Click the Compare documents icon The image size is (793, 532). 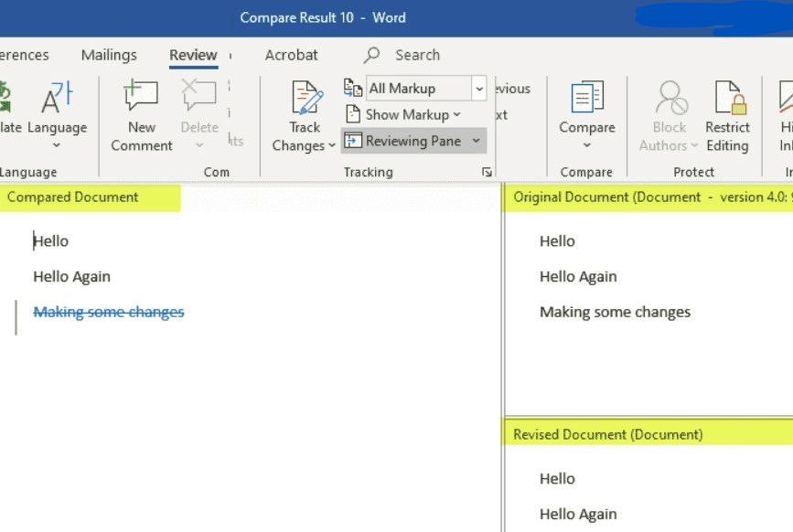point(586,96)
